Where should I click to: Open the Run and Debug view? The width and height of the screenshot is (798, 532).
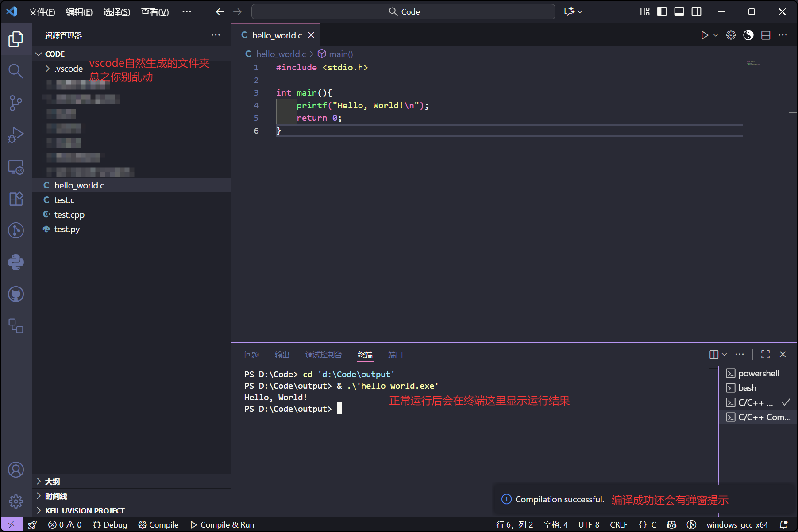(16, 135)
